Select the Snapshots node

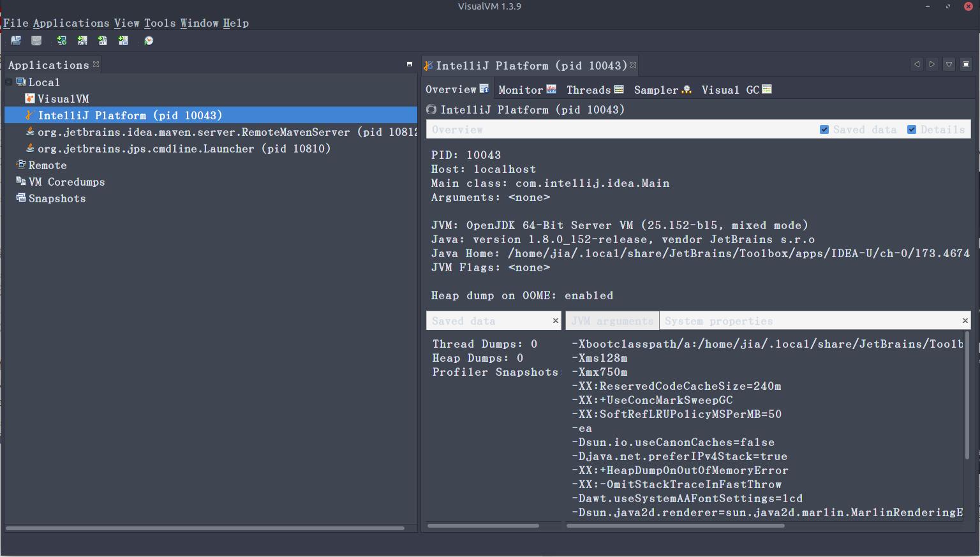pos(57,198)
